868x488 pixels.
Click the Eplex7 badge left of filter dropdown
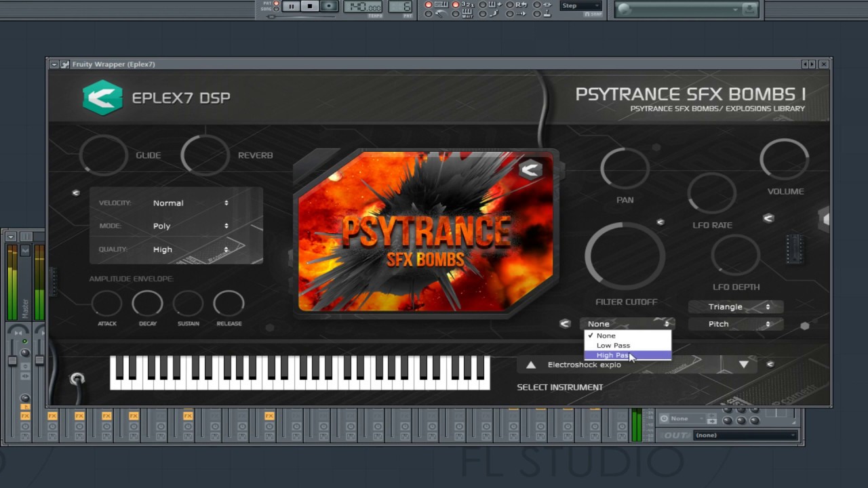tap(565, 324)
